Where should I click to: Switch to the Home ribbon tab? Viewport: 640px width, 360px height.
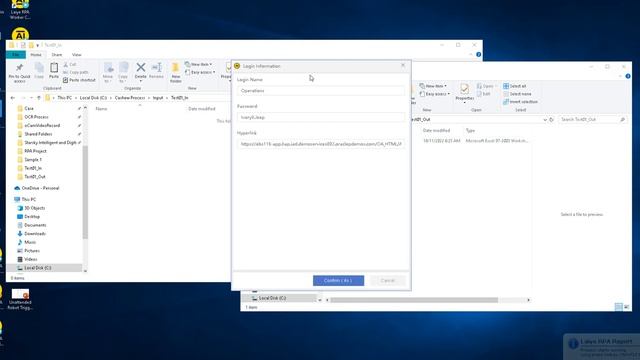point(36,55)
